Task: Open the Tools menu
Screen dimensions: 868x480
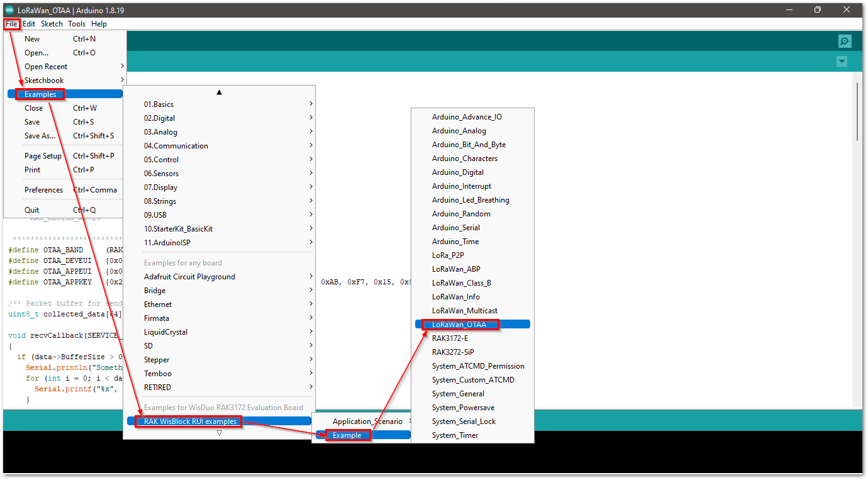Action: 77,24
